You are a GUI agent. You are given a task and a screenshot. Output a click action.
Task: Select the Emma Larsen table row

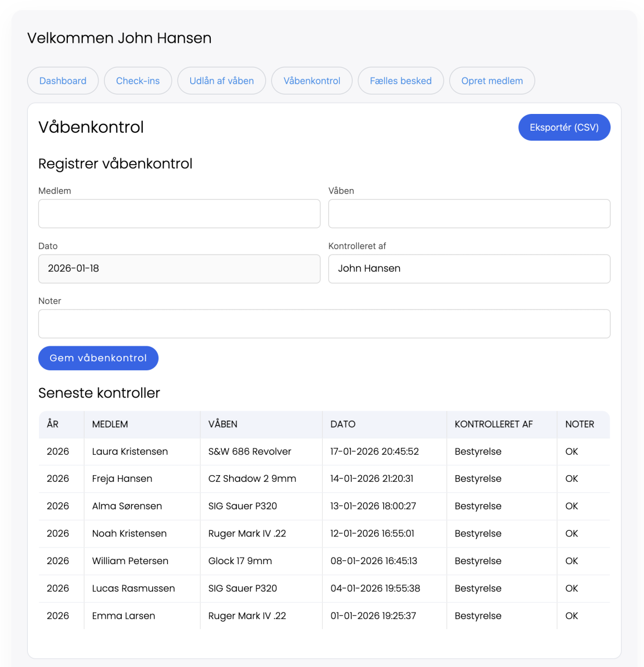coord(324,616)
